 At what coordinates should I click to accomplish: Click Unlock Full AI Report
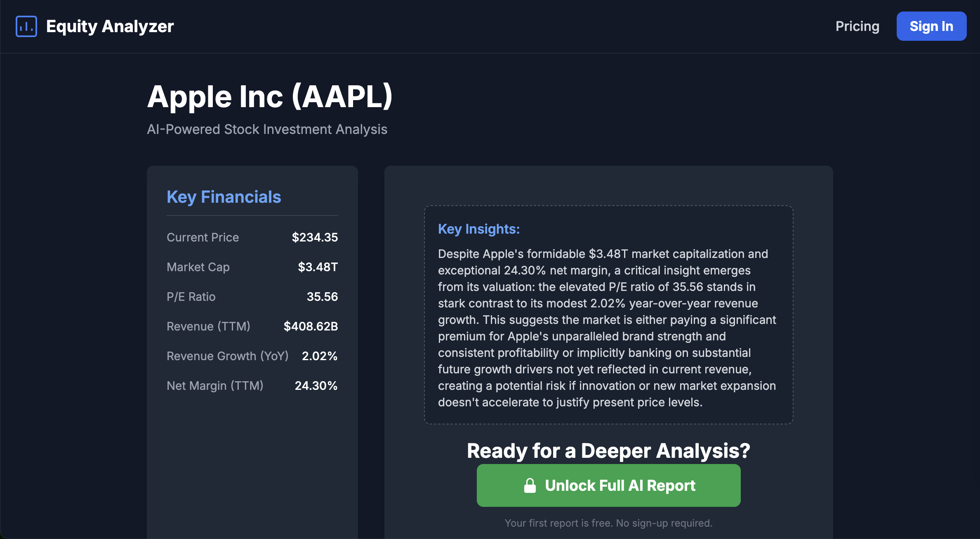pyautogui.click(x=608, y=485)
